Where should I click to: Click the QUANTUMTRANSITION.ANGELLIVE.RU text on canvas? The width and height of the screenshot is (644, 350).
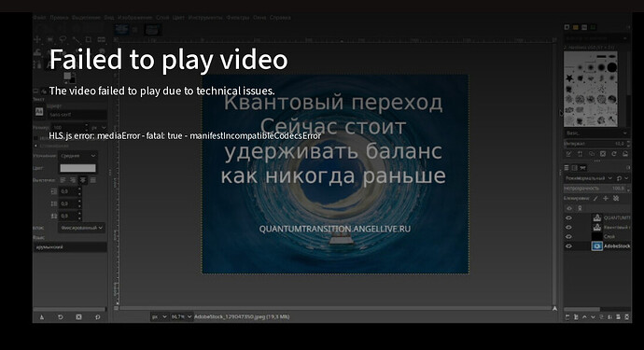335,229
